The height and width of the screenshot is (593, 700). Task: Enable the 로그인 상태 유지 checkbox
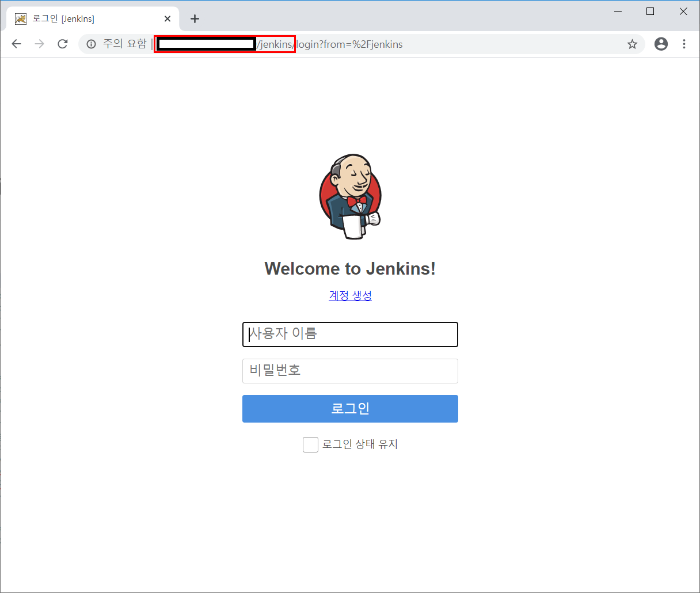[310, 444]
